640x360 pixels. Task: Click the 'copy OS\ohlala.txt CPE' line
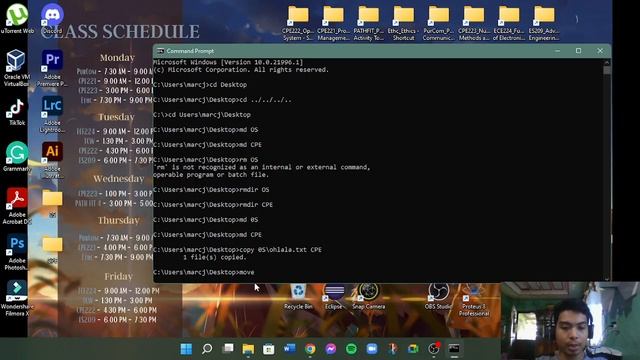(x=237, y=250)
